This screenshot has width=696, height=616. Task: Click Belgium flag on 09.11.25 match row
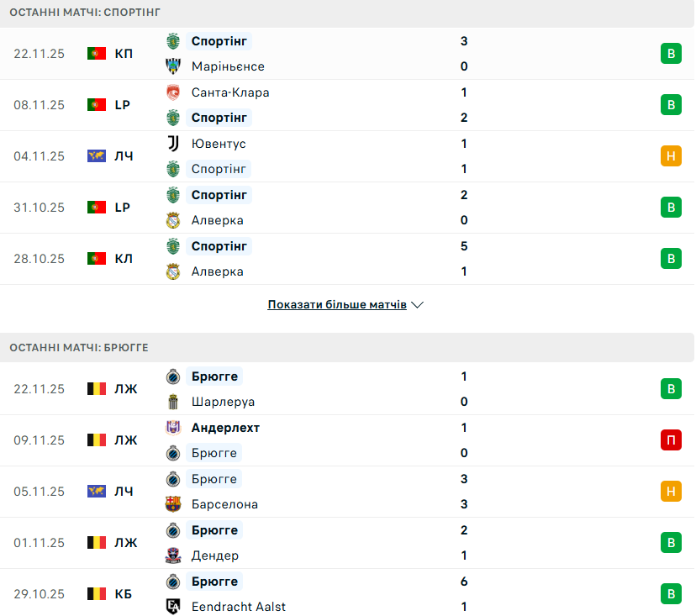[97, 440]
